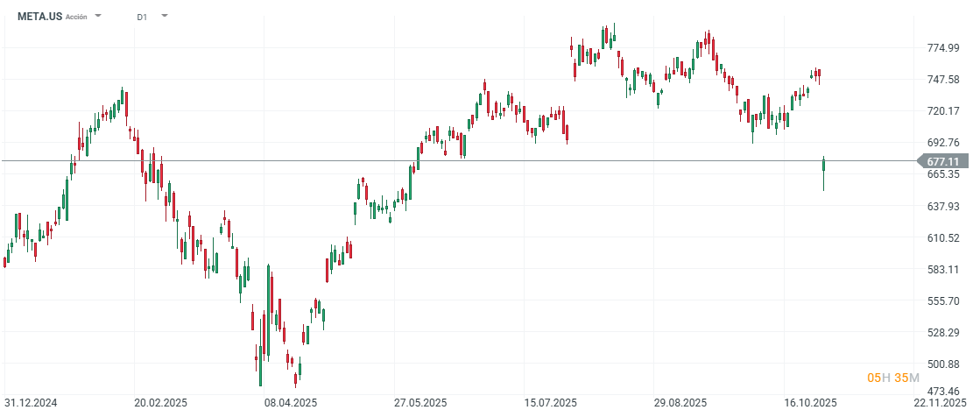Open the META.US symbol dropdown arrow
The width and height of the screenshot is (980, 417).
point(98,17)
